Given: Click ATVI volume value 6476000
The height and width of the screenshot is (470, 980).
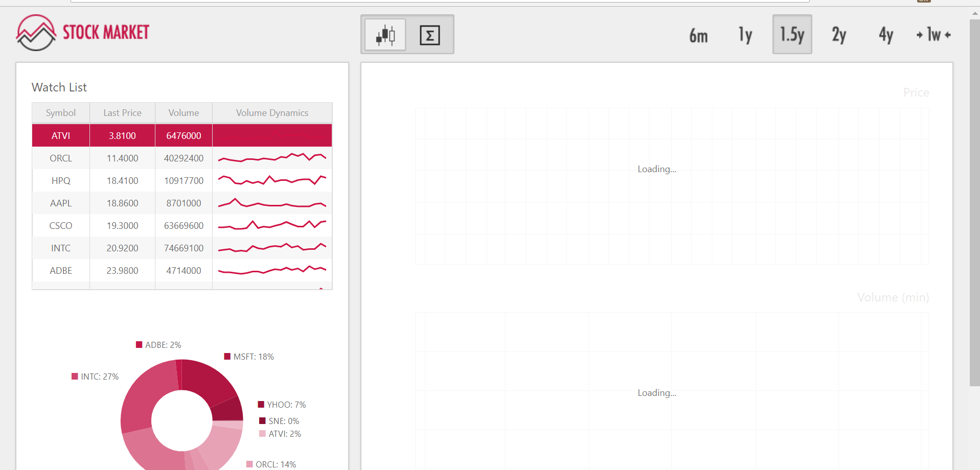Looking at the screenshot, I should pos(184,135).
